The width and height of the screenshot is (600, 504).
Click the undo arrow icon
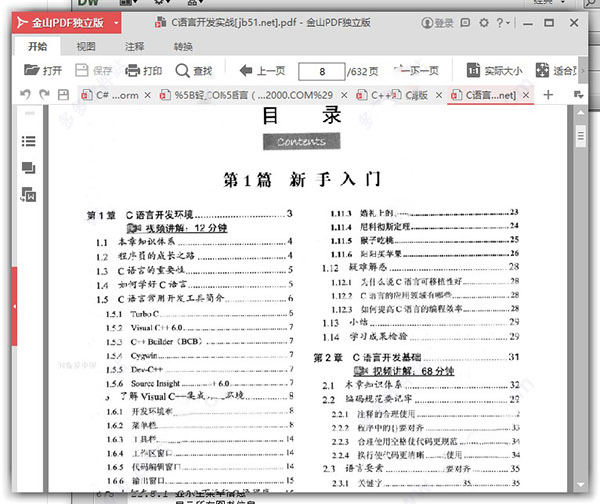[25, 95]
